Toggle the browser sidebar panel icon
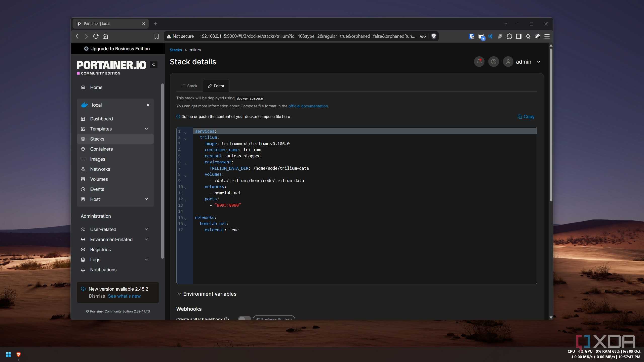 click(518, 36)
